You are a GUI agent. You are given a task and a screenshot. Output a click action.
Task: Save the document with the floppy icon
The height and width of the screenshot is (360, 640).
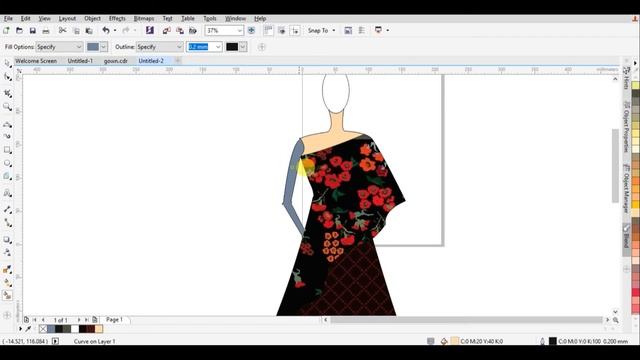33,31
